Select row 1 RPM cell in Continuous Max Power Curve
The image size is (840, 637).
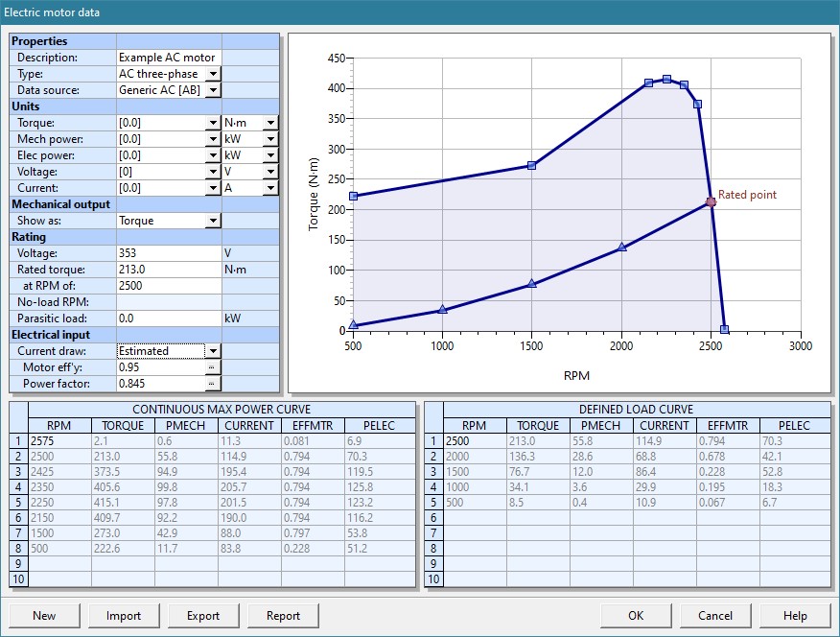click(59, 440)
